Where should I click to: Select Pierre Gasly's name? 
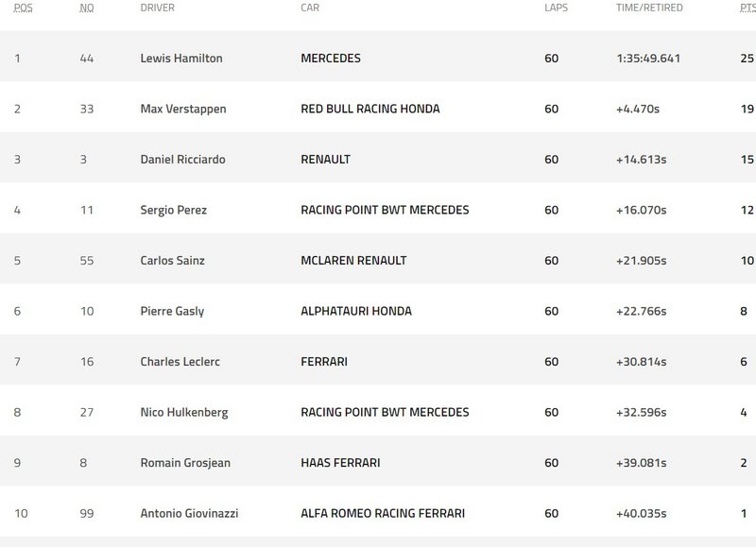click(171, 311)
